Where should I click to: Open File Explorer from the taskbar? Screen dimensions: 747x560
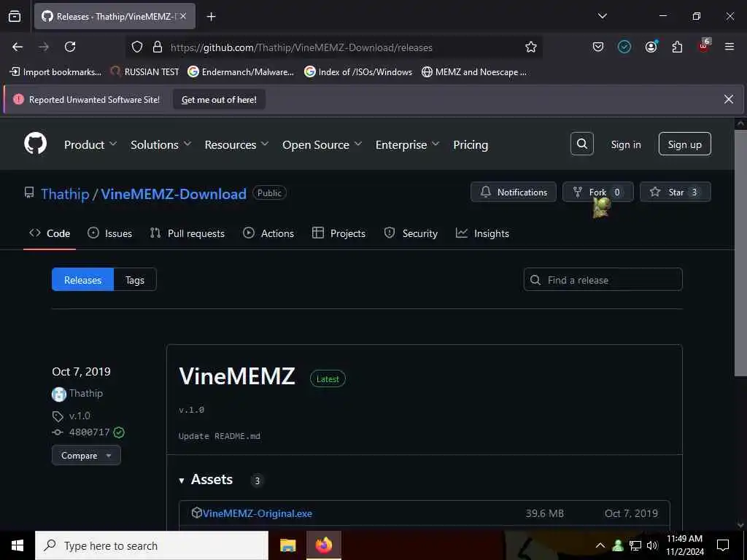287,545
